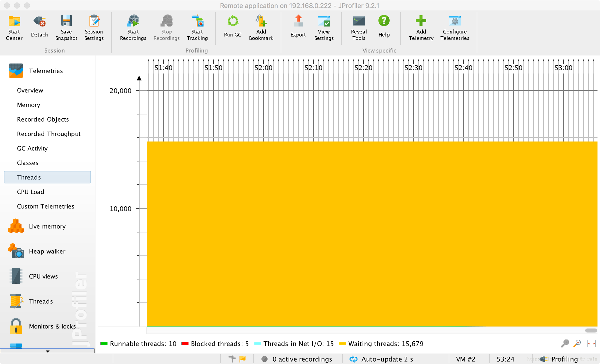Export the current view
Image resolution: width=600 pixels, height=364 pixels.
click(298, 26)
